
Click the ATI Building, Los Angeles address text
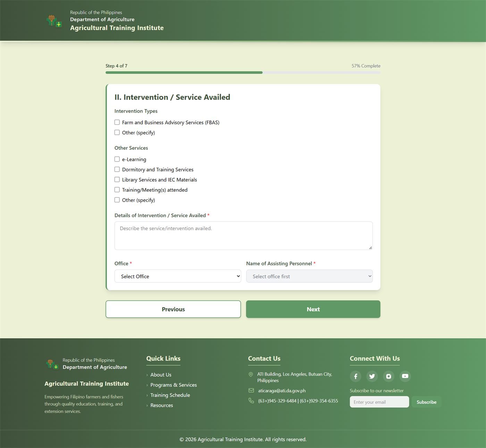295,377
